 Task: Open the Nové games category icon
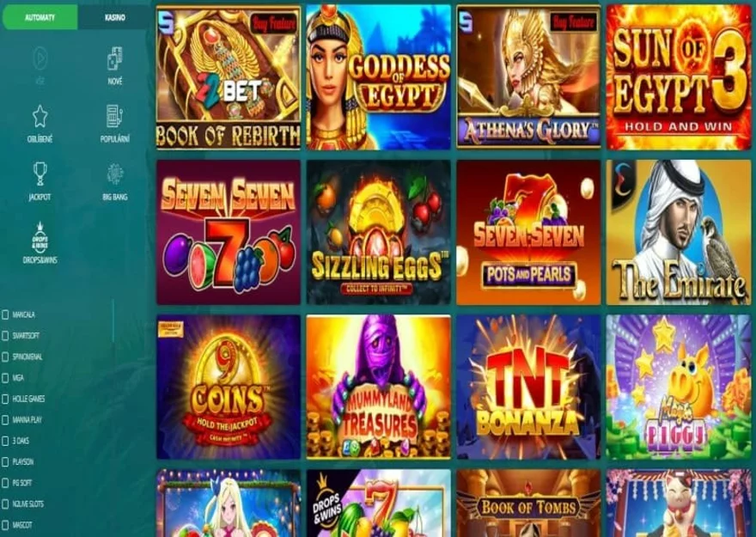(x=115, y=59)
